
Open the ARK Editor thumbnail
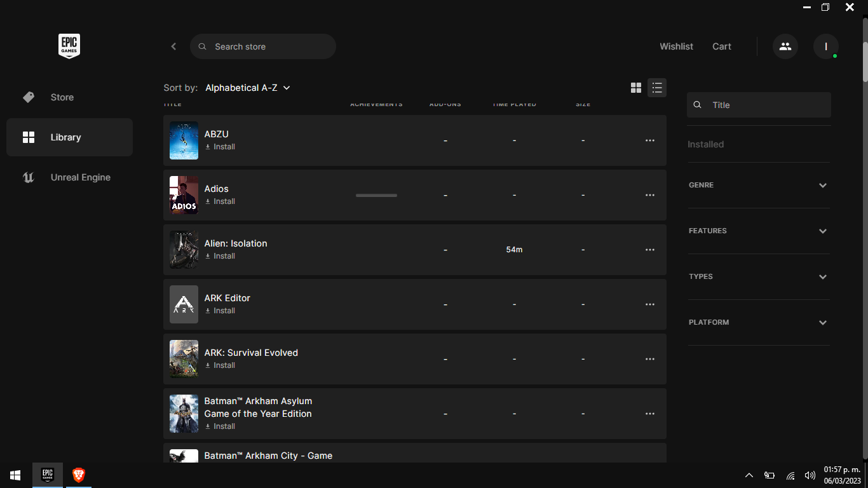tap(184, 304)
